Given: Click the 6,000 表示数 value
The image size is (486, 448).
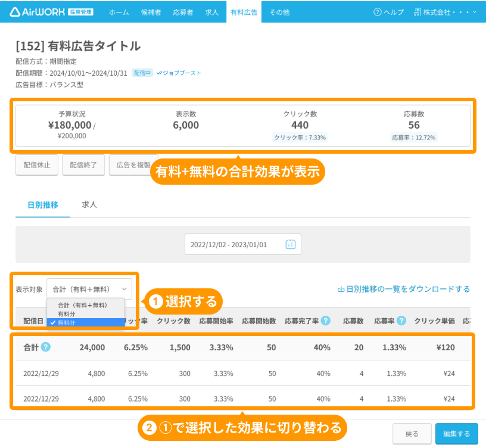Looking at the screenshot, I should (x=186, y=125).
